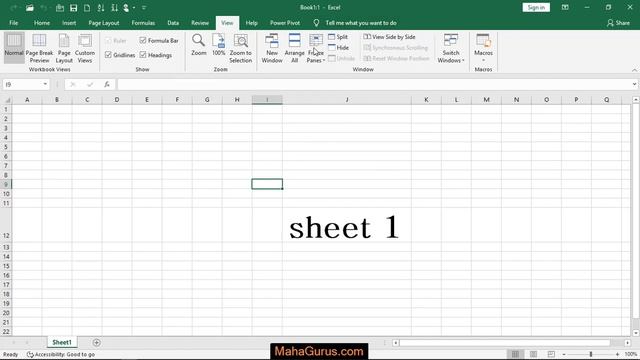
Task: Collapse the ribbon arrow
Action: 634,70
